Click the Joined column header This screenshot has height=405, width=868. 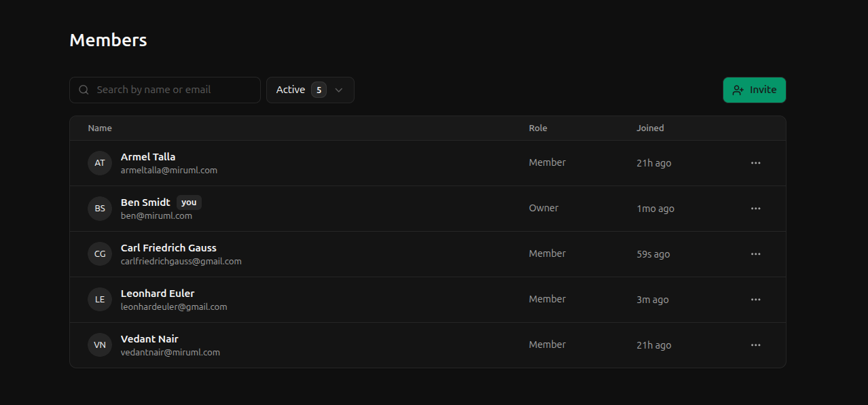pos(650,128)
